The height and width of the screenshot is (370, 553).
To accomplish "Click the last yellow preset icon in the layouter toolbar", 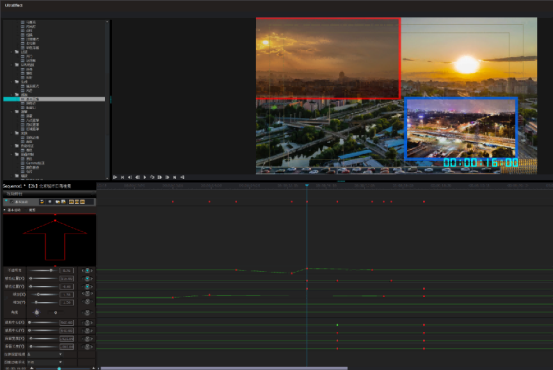I will pyautogui.click(x=83, y=202).
